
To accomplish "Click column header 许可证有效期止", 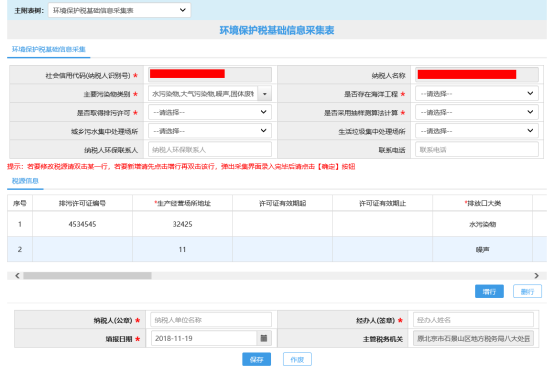I will 382,203.
